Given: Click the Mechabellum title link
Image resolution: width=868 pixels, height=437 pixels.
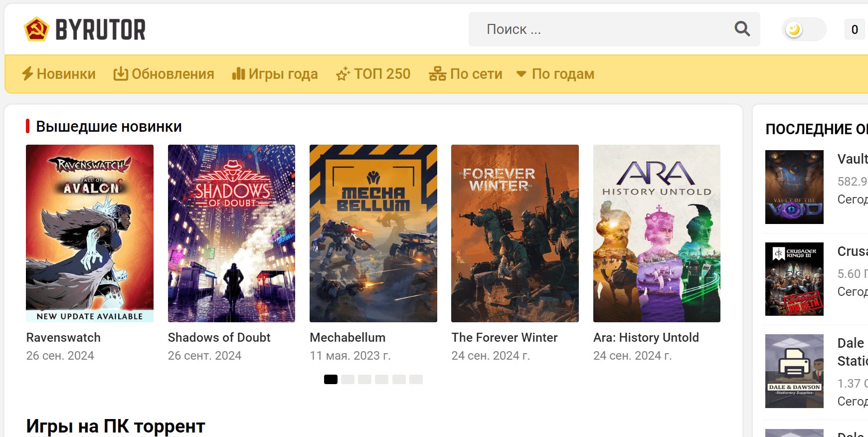Looking at the screenshot, I should (347, 338).
